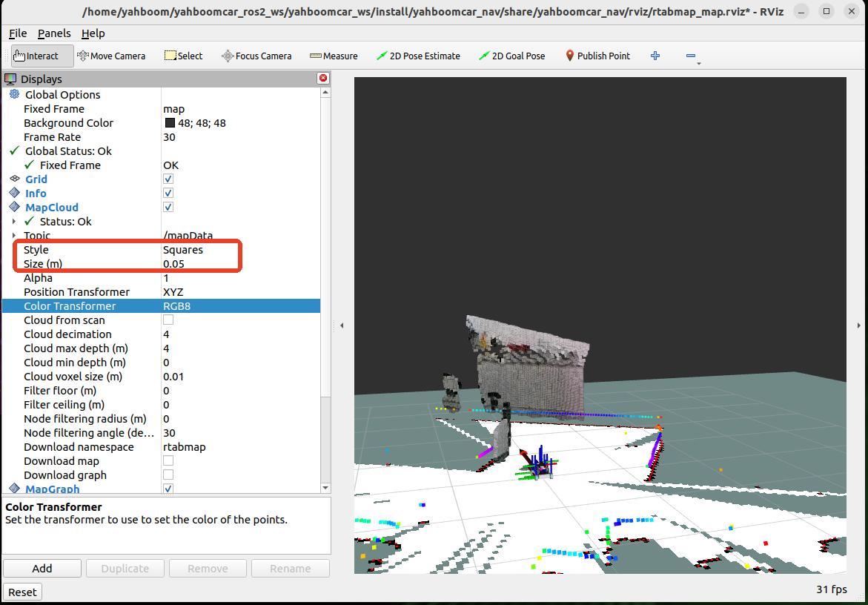Click the Publish Point tool
Viewport: 868px width, 605px height.
click(597, 56)
